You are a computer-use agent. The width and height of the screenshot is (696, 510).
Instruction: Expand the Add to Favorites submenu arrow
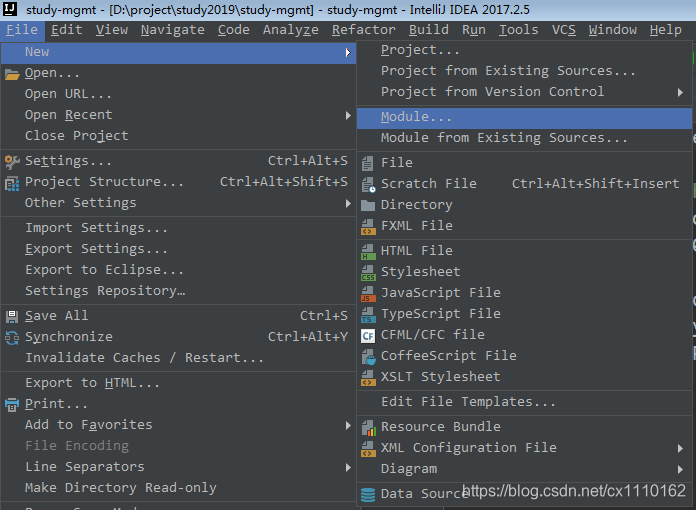click(x=348, y=425)
